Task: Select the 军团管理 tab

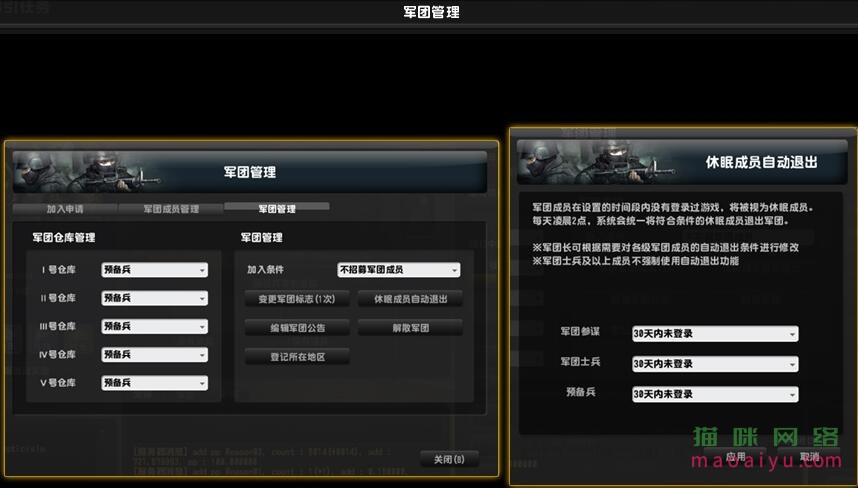Action: click(x=277, y=208)
